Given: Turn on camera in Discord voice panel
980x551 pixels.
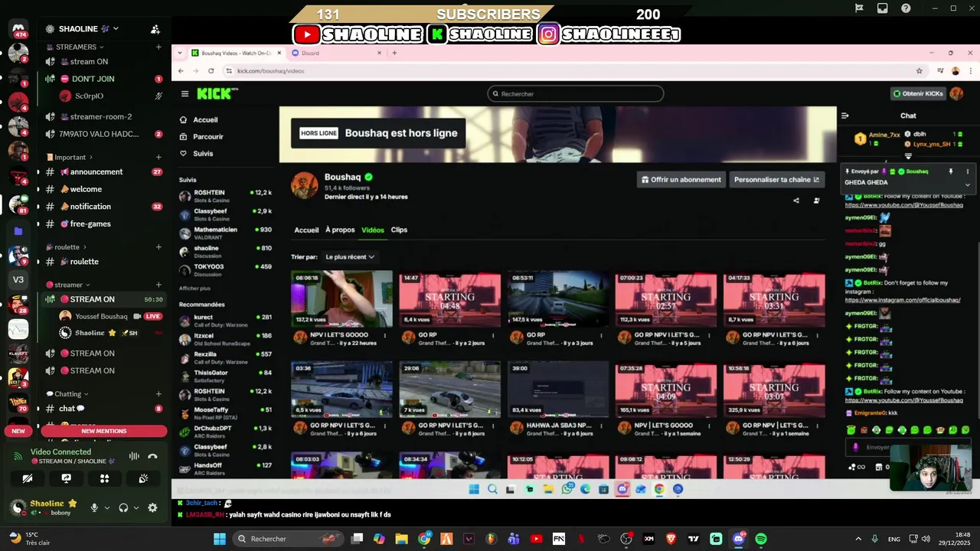Looking at the screenshot, I should pyautogui.click(x=28, y=478).
